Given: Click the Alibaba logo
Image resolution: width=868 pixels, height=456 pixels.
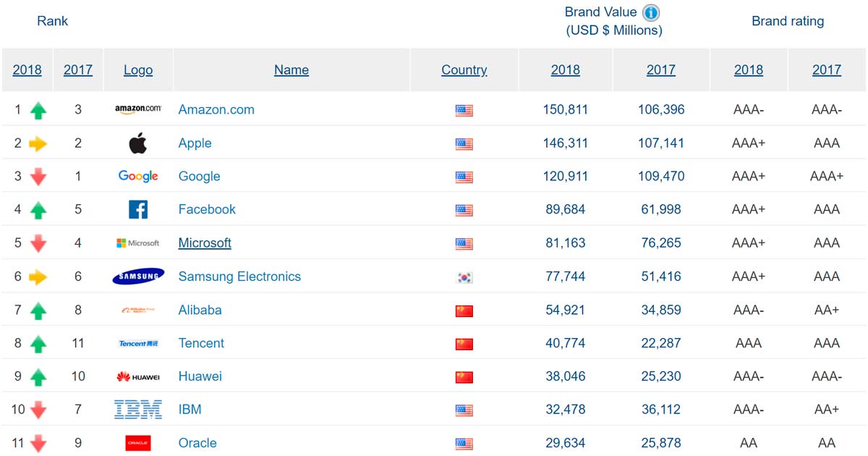Looking at the screenshot, I should click(138, 310).
